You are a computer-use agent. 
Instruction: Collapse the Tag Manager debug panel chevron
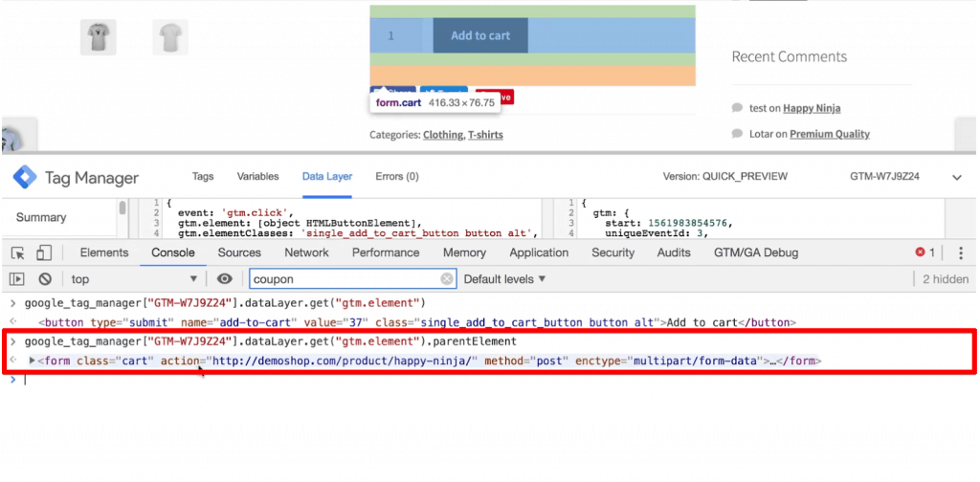957,178
